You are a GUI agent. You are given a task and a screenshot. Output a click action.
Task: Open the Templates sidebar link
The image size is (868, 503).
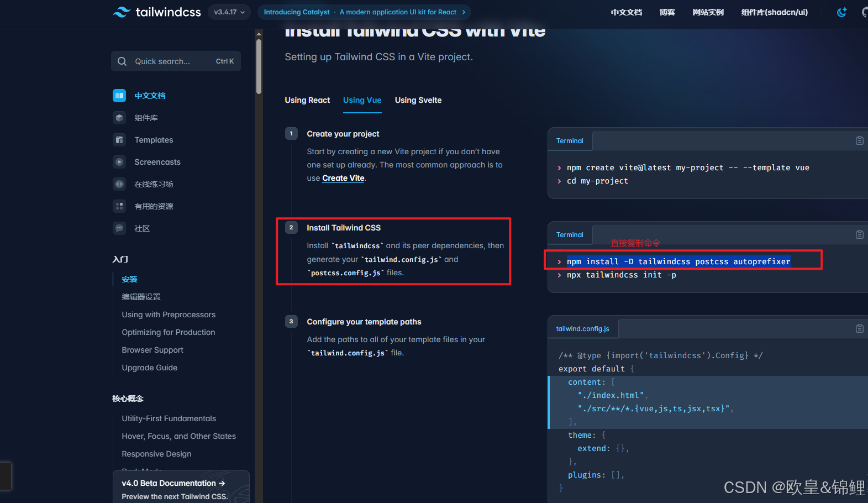click(154, 140)
